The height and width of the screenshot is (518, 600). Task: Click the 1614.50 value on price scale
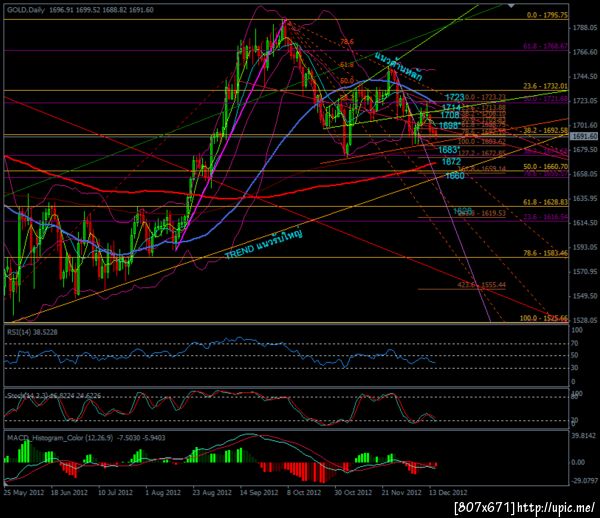[585, 223]
